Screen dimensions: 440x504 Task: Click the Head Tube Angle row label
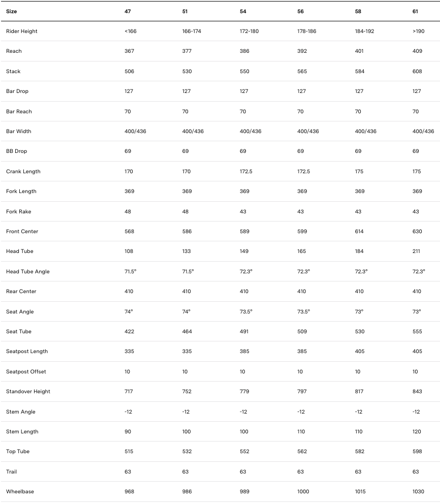28,271
